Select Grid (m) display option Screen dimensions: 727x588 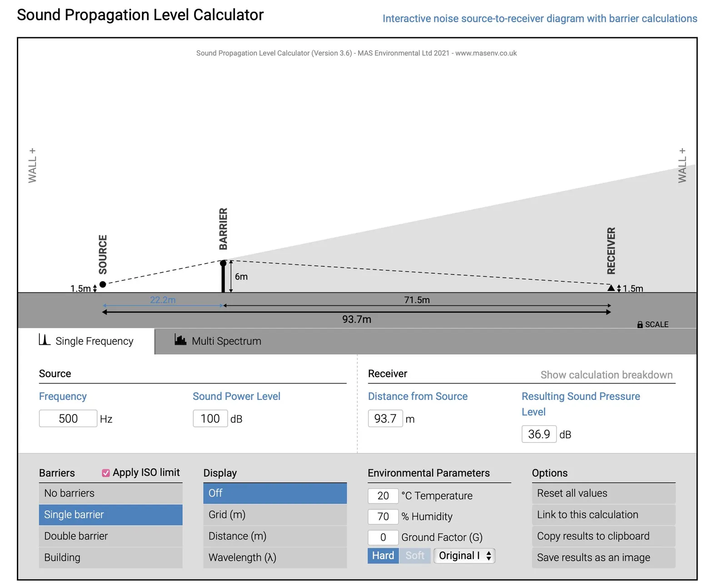(275, 515)
